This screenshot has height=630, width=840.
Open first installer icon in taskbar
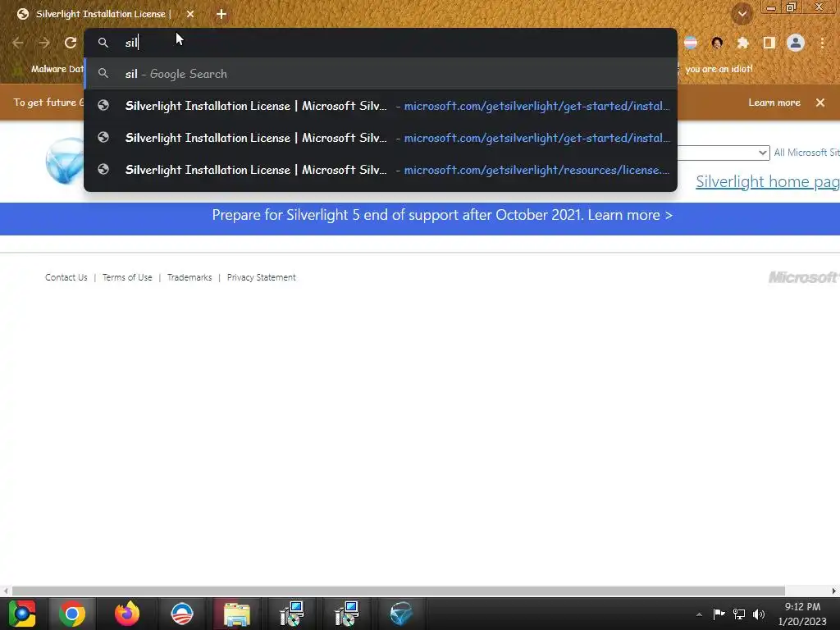coord(292,614)
